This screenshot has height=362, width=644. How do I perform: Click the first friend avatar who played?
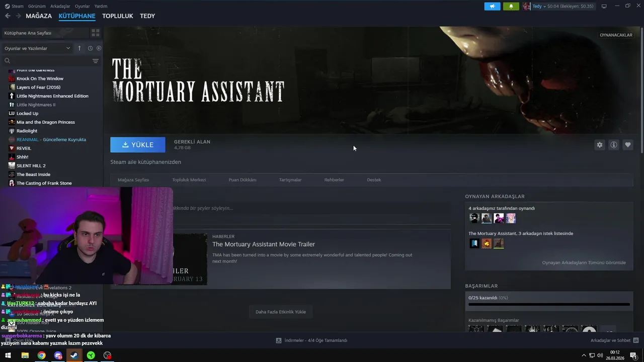pos(474,218)
